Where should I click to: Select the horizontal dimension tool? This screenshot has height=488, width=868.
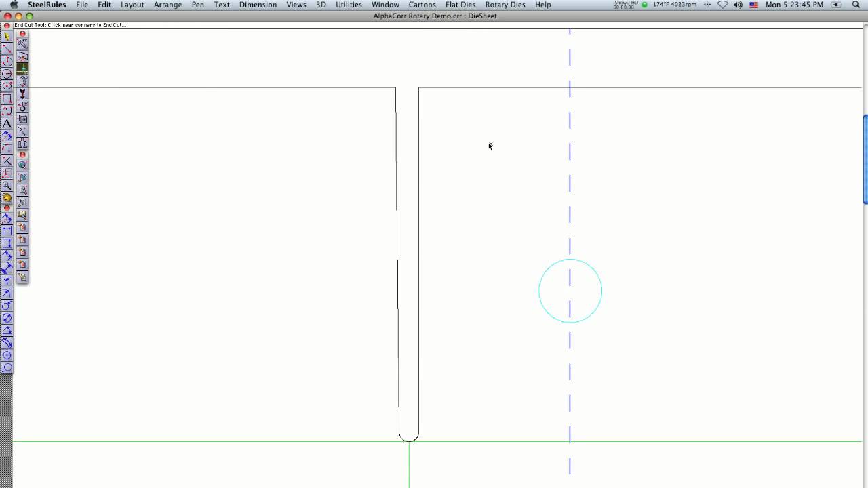7,230
